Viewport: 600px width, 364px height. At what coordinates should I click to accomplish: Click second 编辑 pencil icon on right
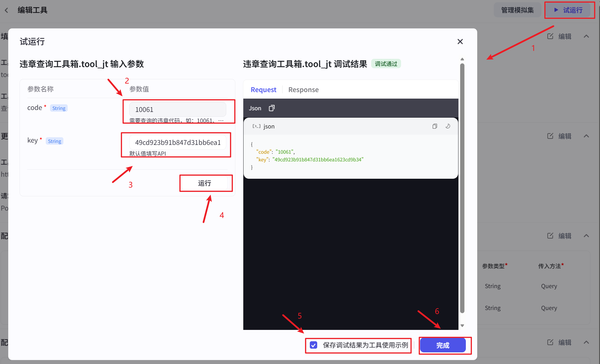click(x=550, y=136)
